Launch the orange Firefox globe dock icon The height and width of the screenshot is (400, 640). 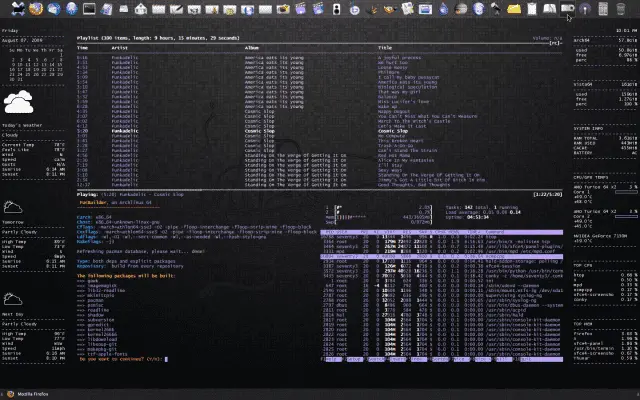(x=36, y=8)
